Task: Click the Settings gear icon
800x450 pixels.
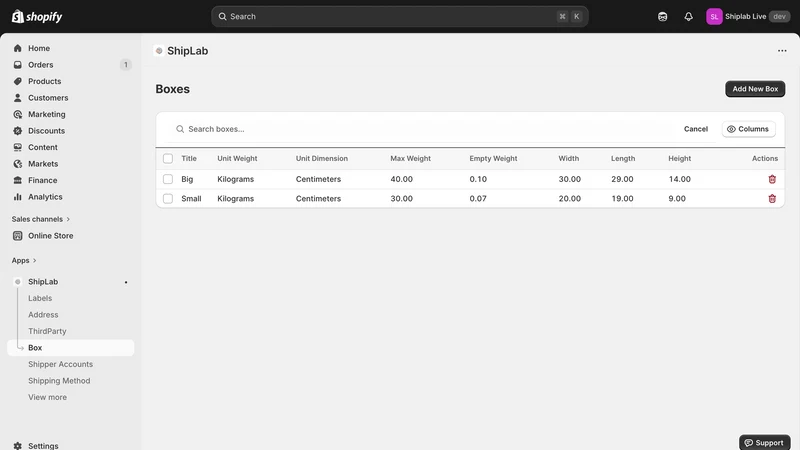Action: click(x=18, y=445)
